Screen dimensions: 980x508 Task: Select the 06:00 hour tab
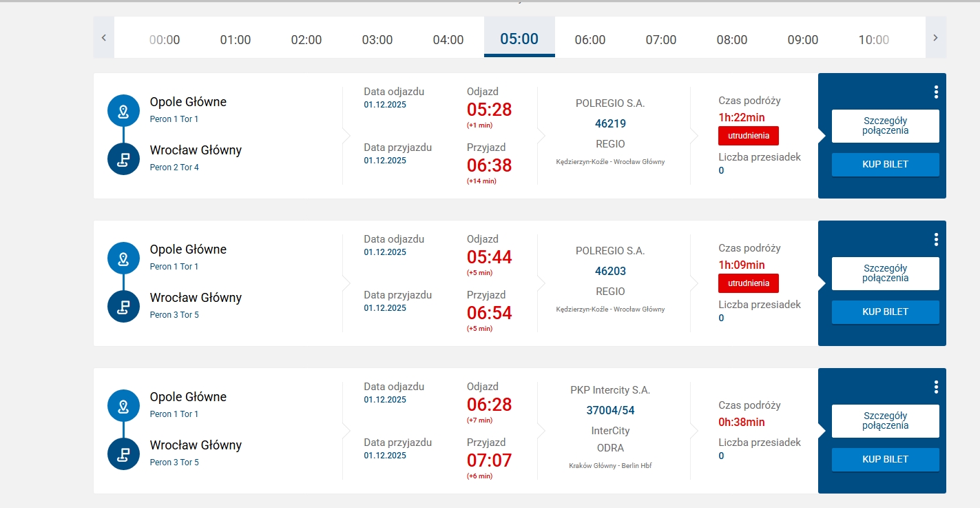pos(590,39)
